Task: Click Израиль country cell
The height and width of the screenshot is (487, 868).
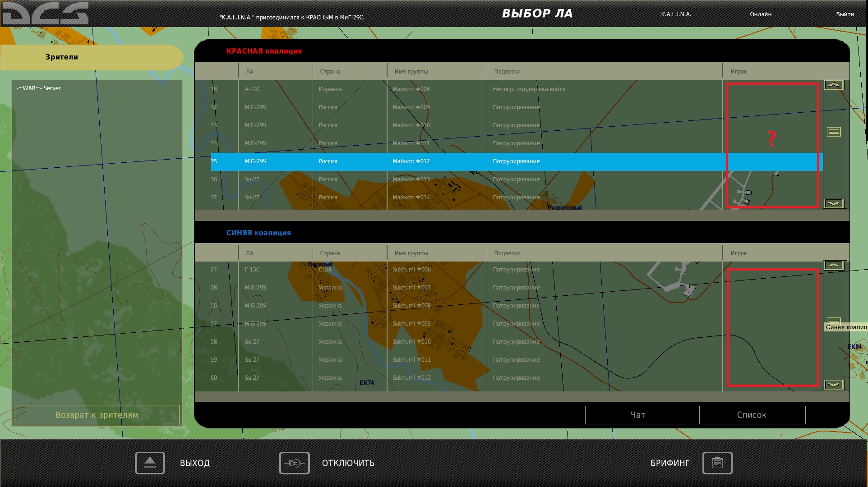Action: point(330,89)
